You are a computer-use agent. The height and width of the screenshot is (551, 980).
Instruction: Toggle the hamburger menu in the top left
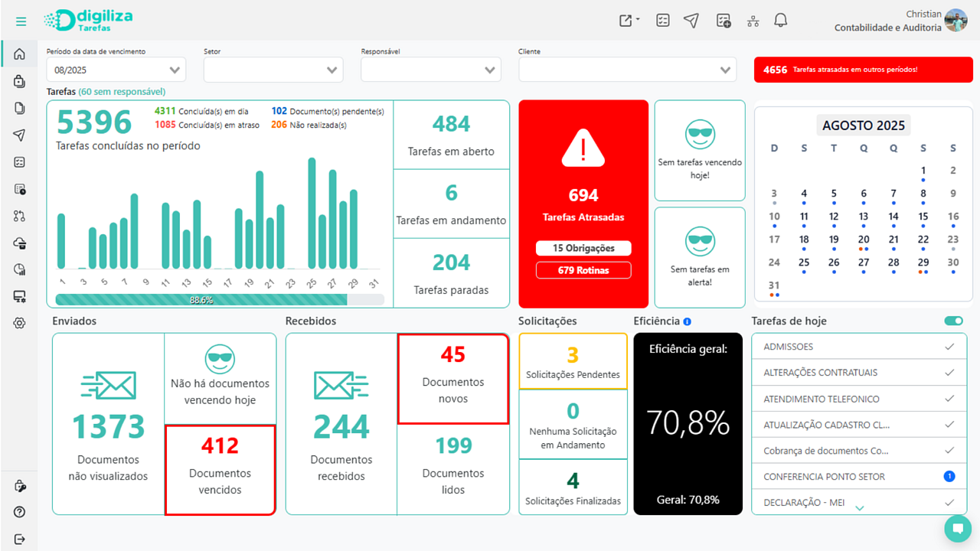coord(20,21)
